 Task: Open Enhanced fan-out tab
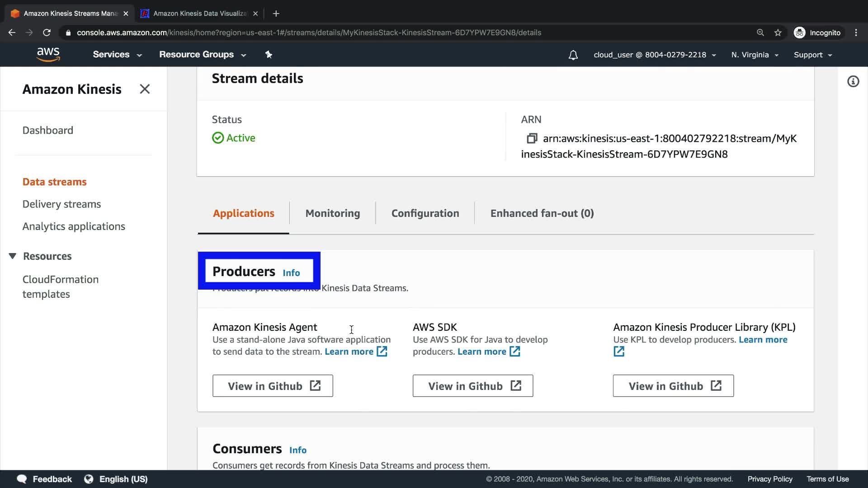click(542, 213)
